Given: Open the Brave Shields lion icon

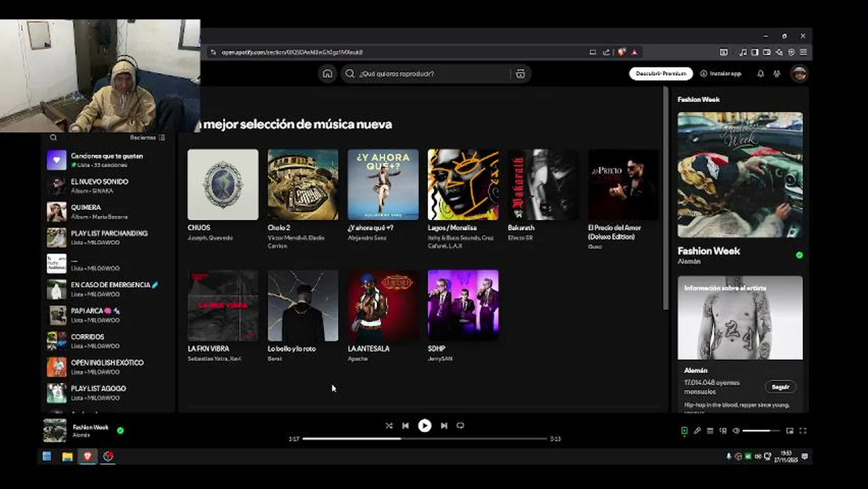Looking at the screenshot, I should point(621,52).
